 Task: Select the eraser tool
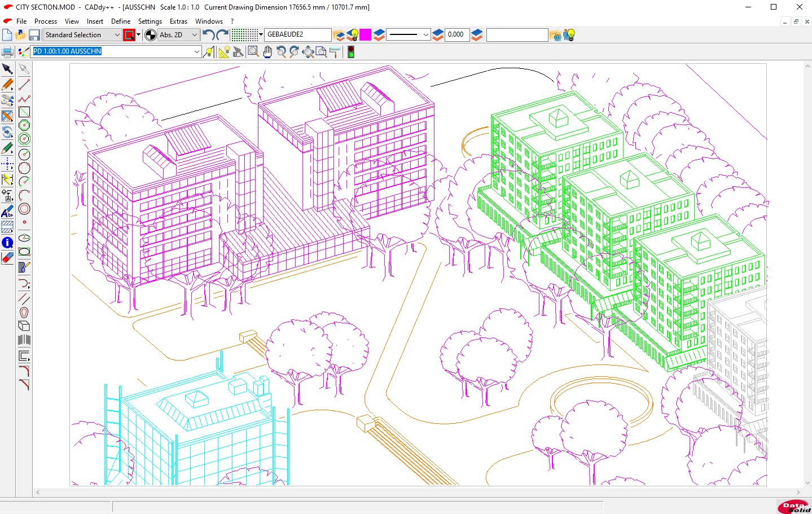click(x=7, y=258)
